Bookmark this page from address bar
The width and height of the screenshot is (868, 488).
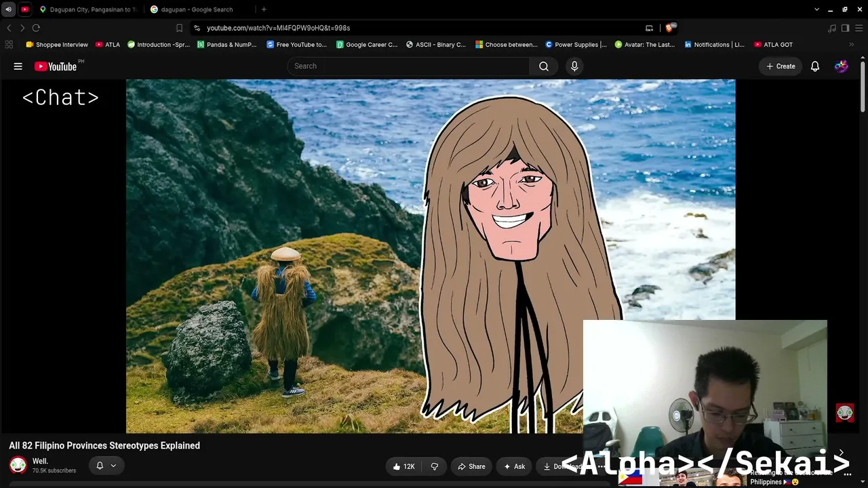179,28
